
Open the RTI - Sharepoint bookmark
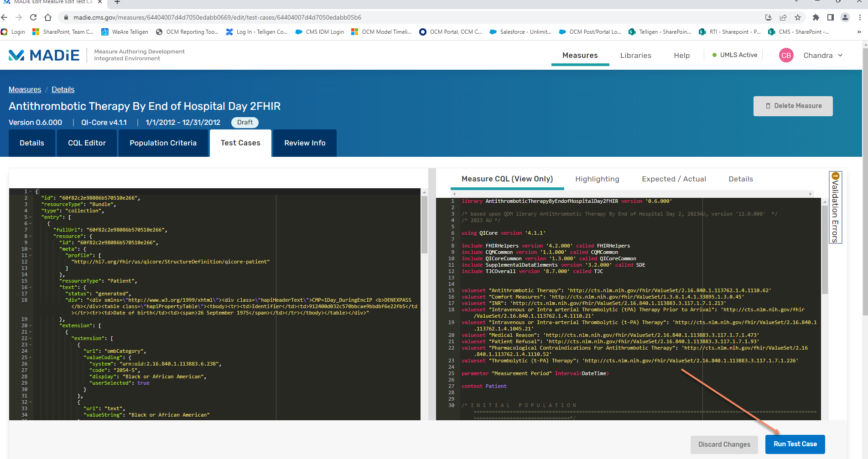[730, 32]
